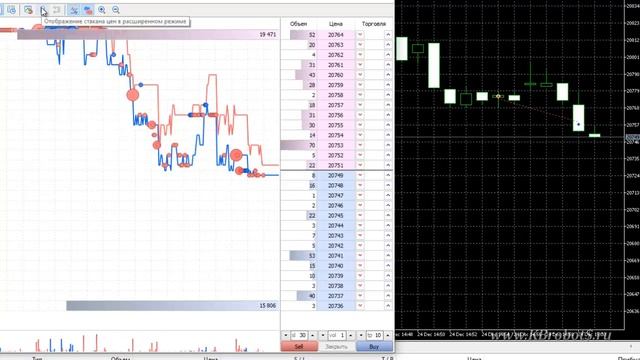Click the up arrow at price 20739
640x360 pixels.
point(388,276)
